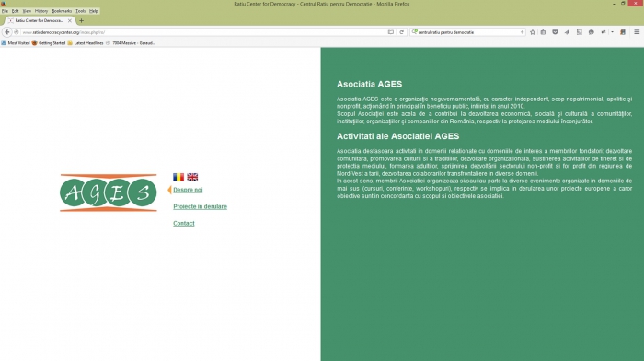Image resolution: width=644 pixels, height=361 pixels.
Task: Open the Tools menu
Action: click(x=81, y=11)
